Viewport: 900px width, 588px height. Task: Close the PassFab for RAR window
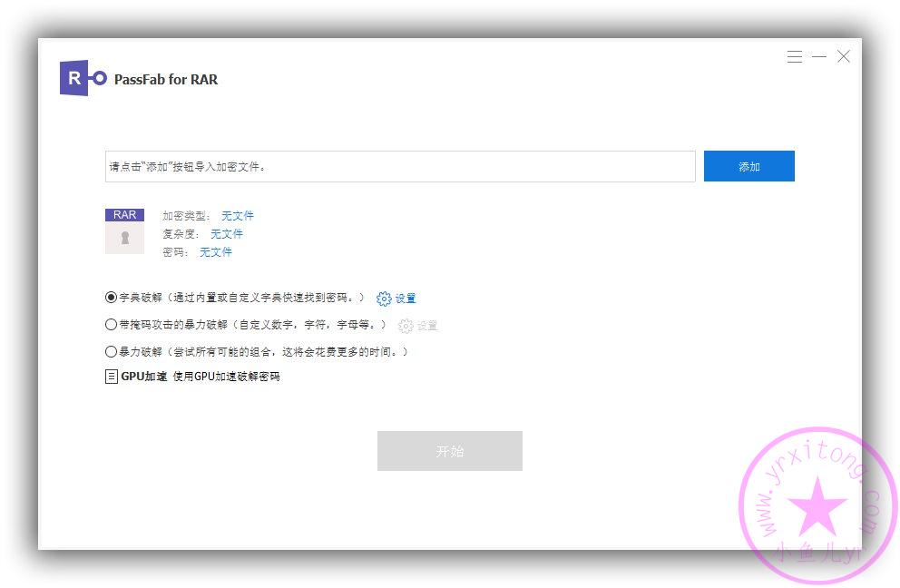coord(843,56)
